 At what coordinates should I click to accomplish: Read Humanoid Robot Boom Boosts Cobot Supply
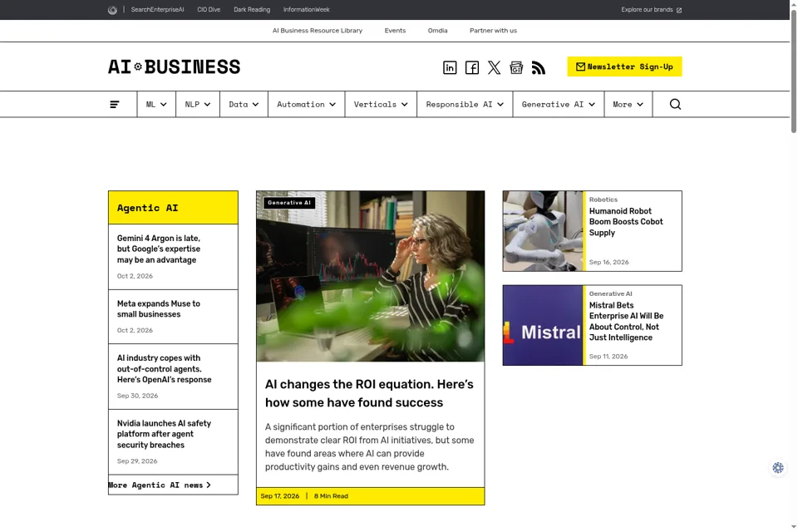pyautogui.click(x=626, y=222)
